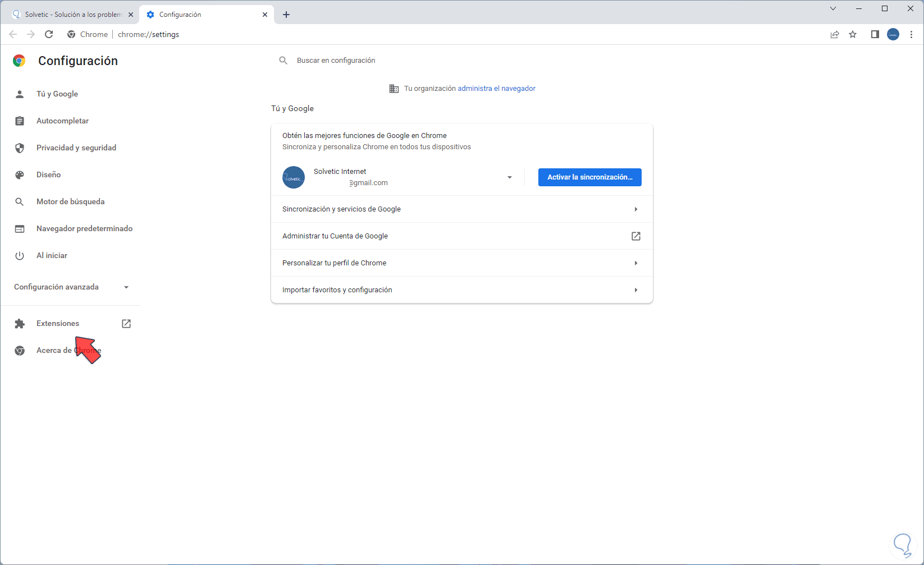
Task: Click the Privacidad y seguridad shield icon
Action: tap(20, 148)
